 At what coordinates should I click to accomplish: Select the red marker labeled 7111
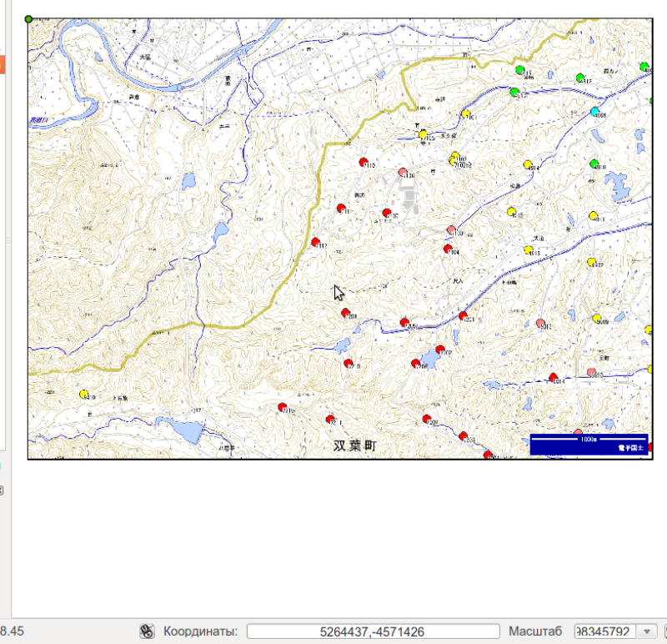click(x=341, y=209)
